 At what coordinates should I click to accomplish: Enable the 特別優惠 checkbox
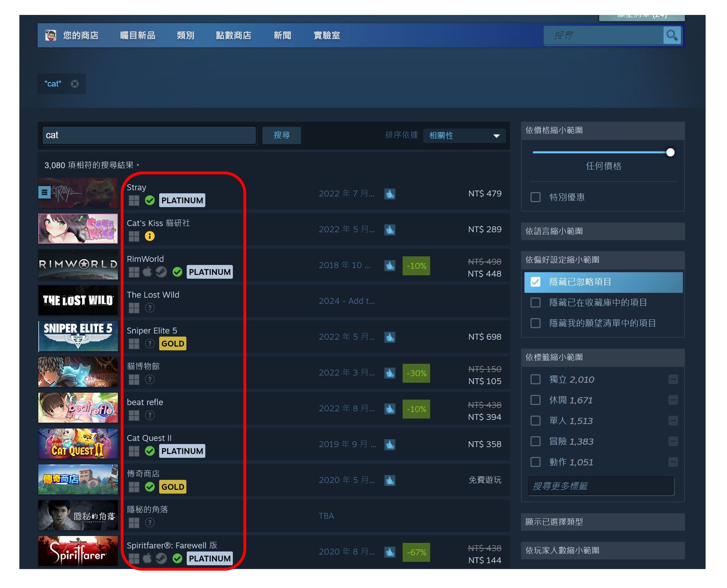535,197
